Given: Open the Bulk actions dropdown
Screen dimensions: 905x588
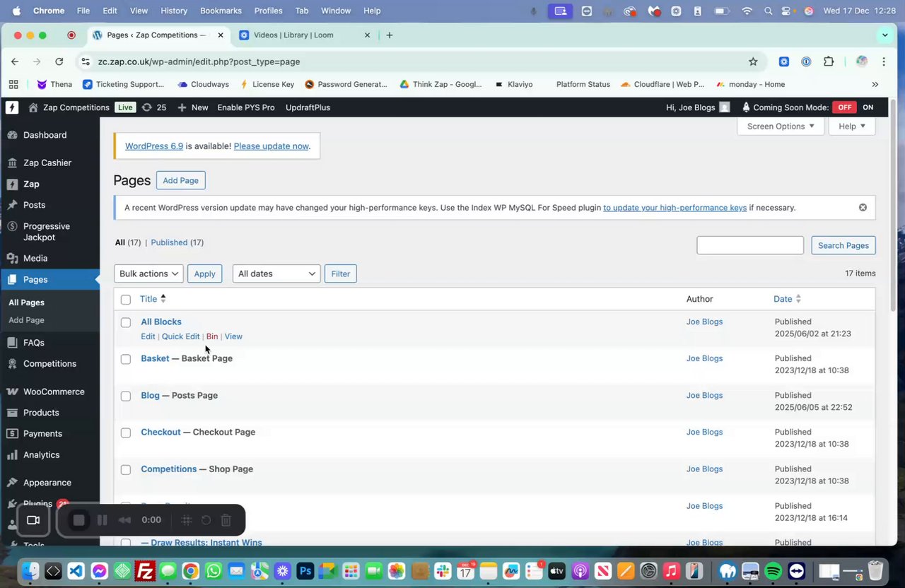Looking at the screenshot, I should [x=148, y=274].
